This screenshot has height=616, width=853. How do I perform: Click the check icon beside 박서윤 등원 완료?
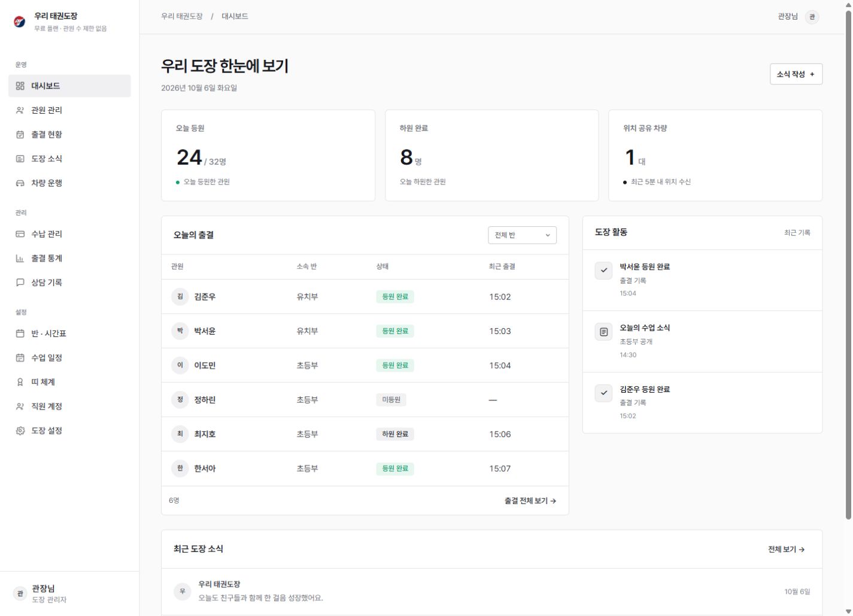point(603,271)
